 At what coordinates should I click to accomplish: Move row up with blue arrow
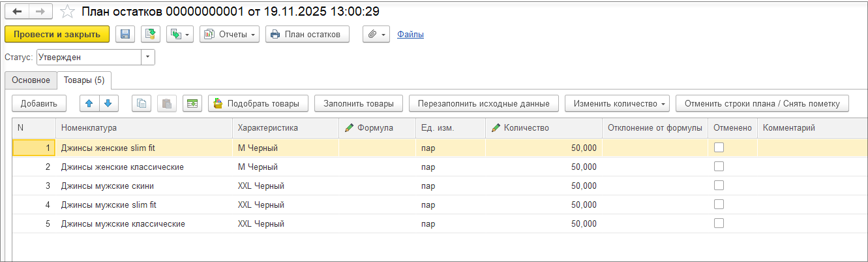(89, 103)
